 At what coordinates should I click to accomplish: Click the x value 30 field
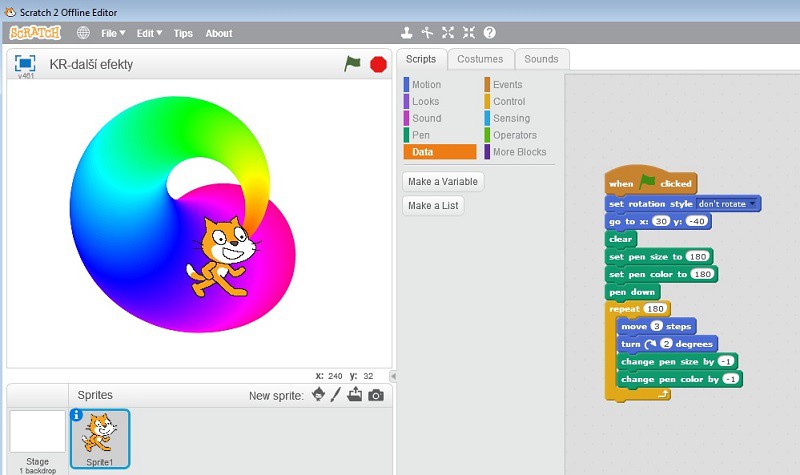(x=661, y=221)
